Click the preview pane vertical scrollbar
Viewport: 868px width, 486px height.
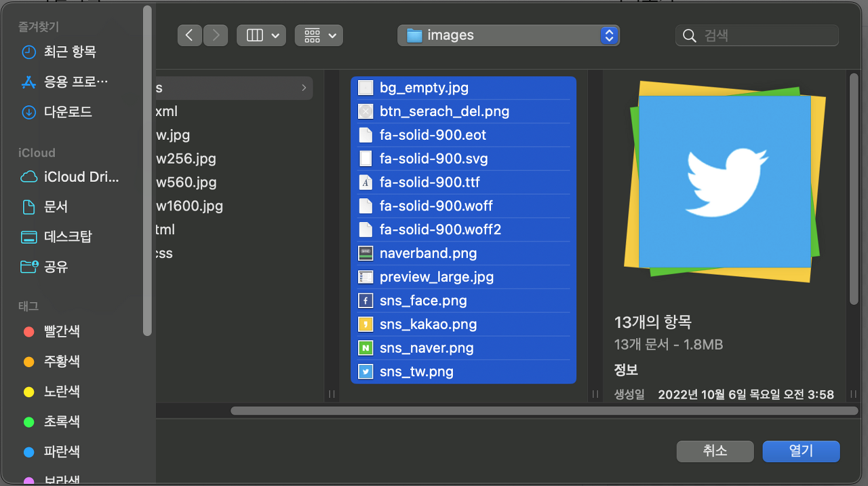pyautogui.click(x=853, y=189)
